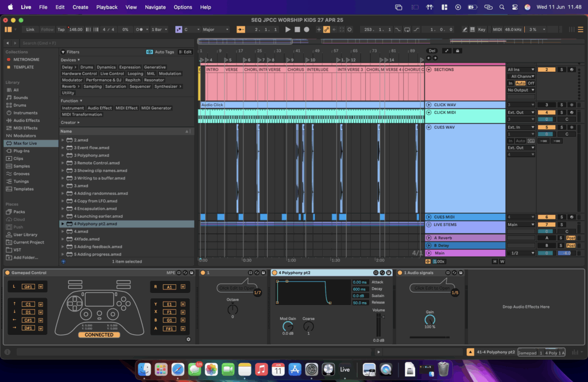Select the Audio Effect function tag
Viewport: 588px width, 382px height.
(x=100, y=108)
